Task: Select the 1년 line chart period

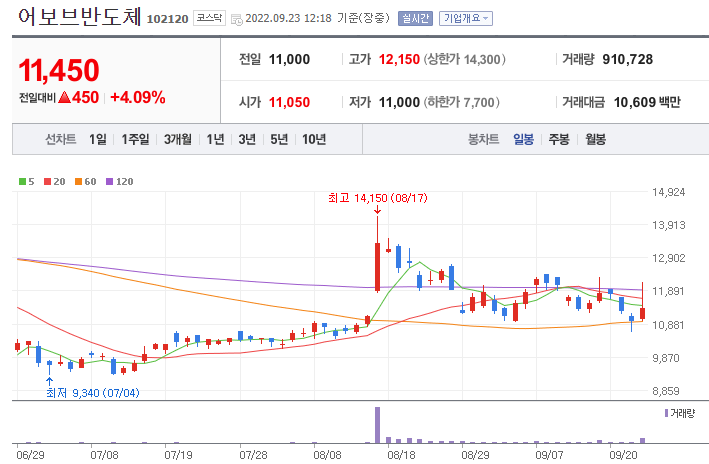Action: 215,139
